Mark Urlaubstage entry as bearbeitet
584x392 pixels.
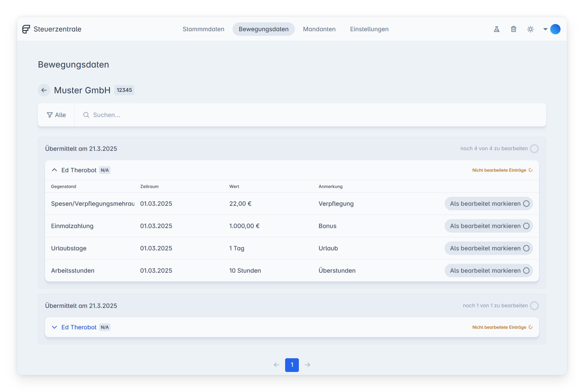tap(488, 248)
